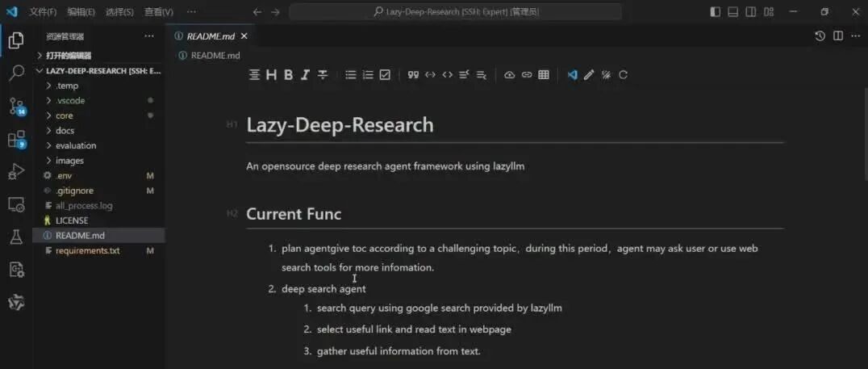868x369 pixels.
Task: Insert a table using grid icon
Action: click(x=544, y=75)
